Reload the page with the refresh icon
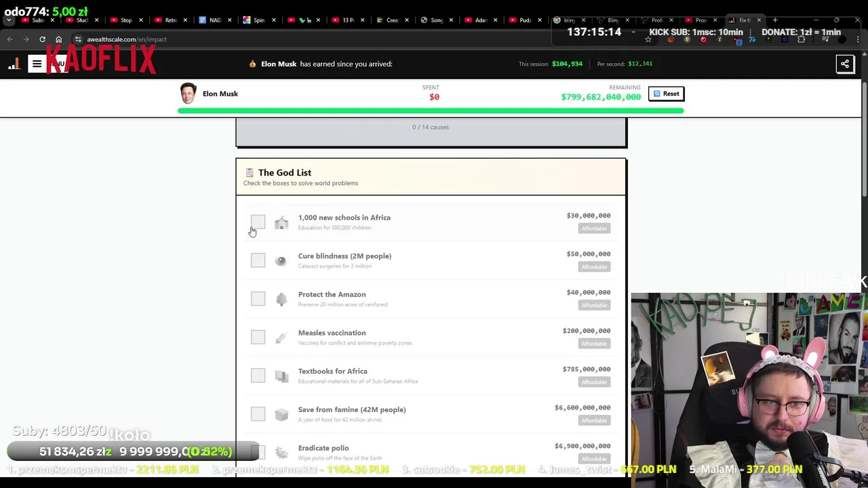The image size is (868, 488). [x=42, y=39]
